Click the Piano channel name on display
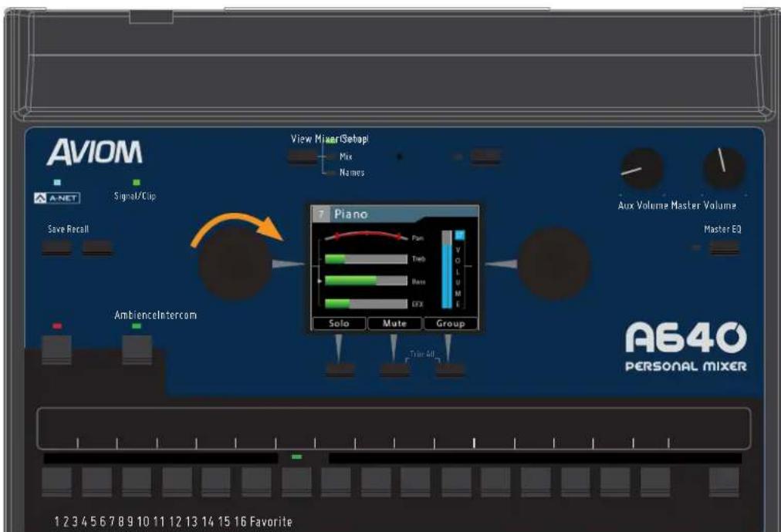Image resolution: width=781 pixels, height=532 pixels. pos(351,214)
